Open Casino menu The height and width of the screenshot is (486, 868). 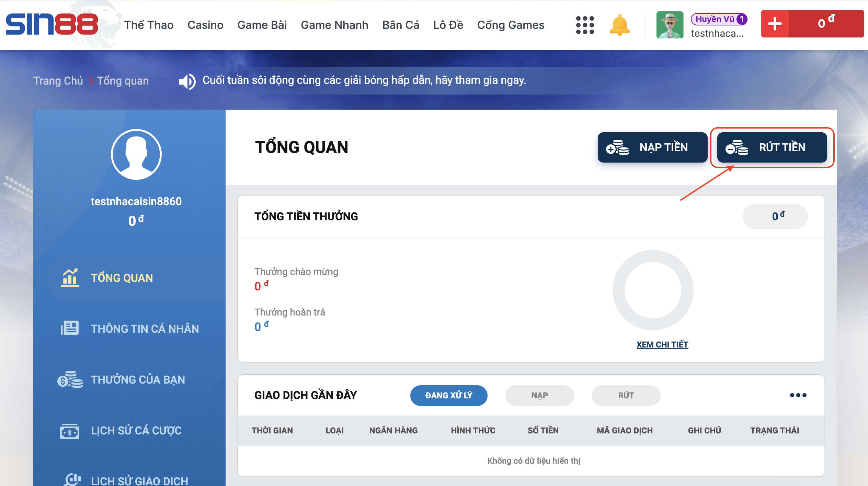[x=205, y=25]
